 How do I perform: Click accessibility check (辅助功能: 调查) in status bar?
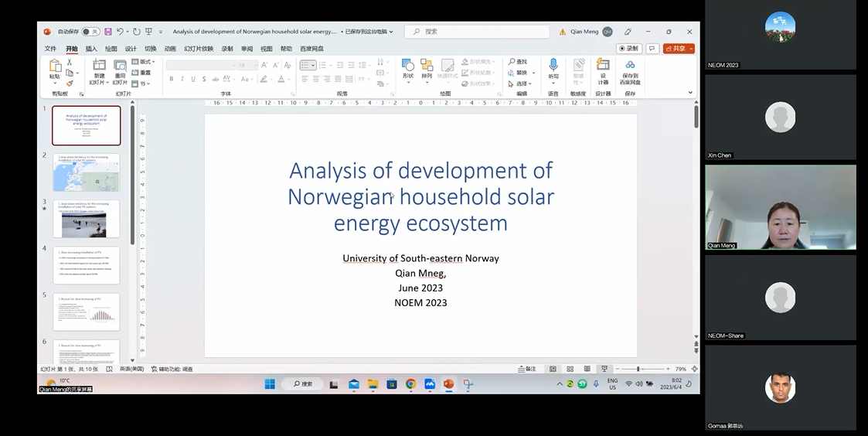(172, 369)
